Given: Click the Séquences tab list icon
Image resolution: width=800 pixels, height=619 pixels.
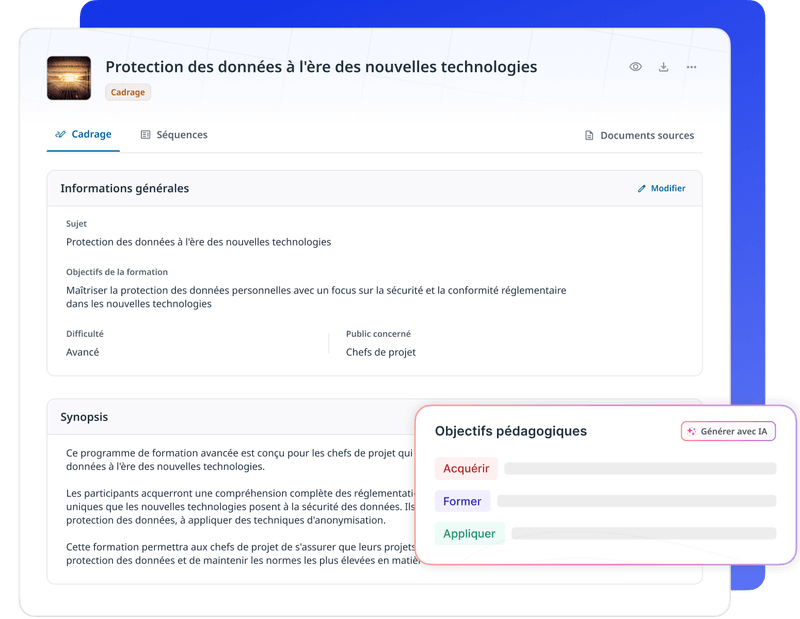Looking at the screenshot, I should click(x=145, y=135).
